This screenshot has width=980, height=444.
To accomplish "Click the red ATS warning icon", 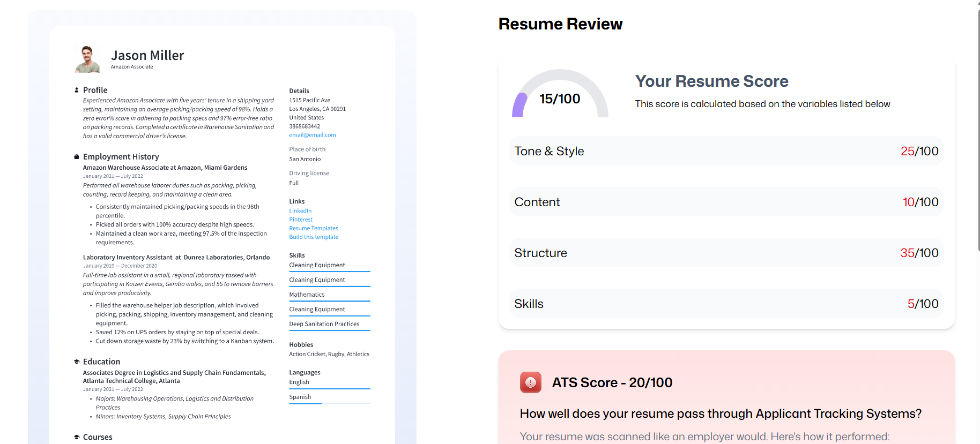I will point(530,382).
